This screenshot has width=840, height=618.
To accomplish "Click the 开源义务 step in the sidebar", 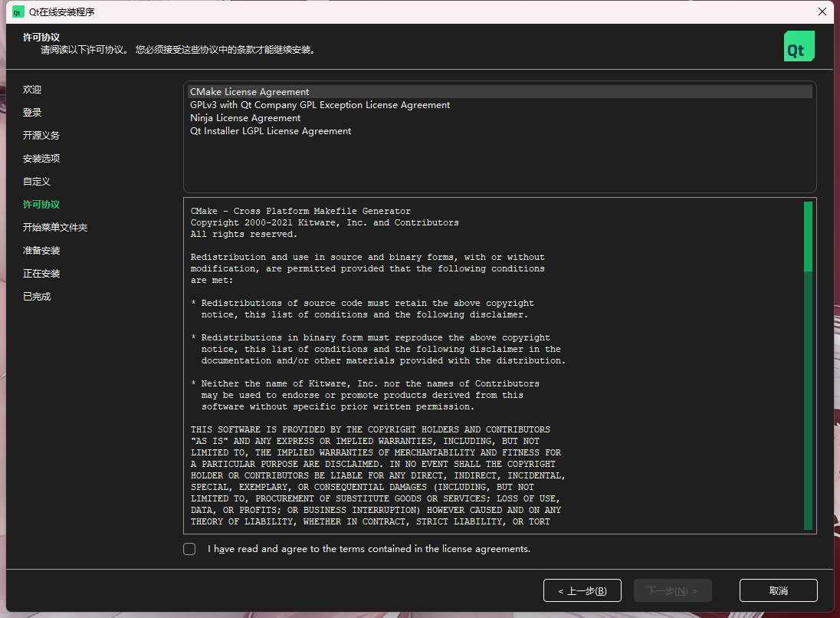I will click(41, 136).
